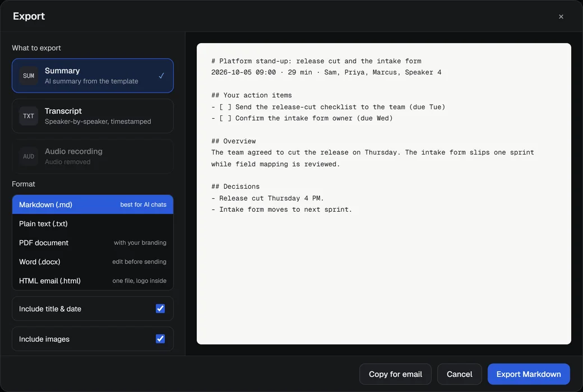This screenshot has width=583, height=392.
Task: Click the '## Your action items' heading
Action: pyautogui.click(x=251, y=95)
